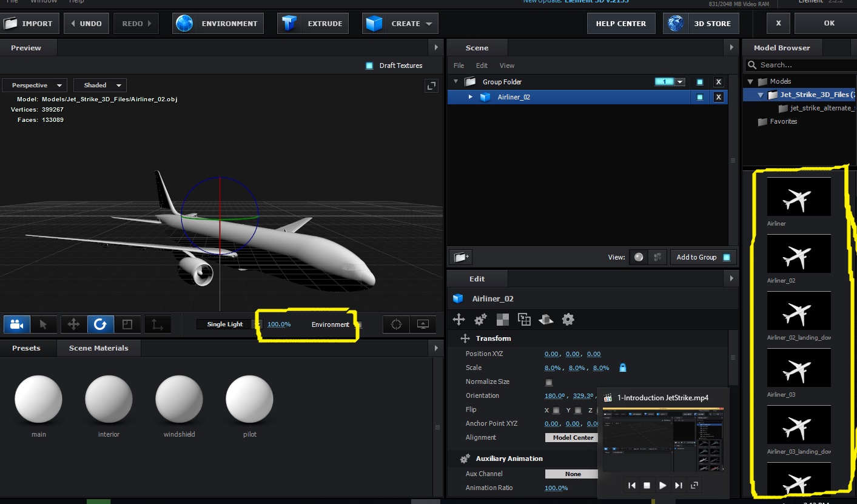Toggle Flip Y checkbox
Image resolution: width=857 pixels, height=504 pixels.
point(578,411)
